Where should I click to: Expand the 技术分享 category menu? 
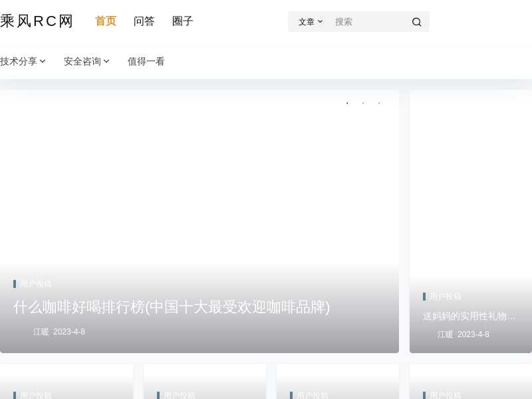(x=23, y=61)
